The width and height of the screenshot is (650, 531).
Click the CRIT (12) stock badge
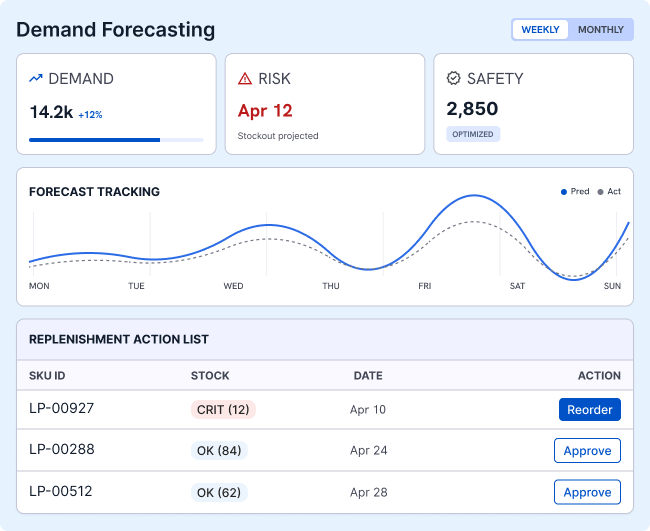pyautogui.click(x=223, y=410)
